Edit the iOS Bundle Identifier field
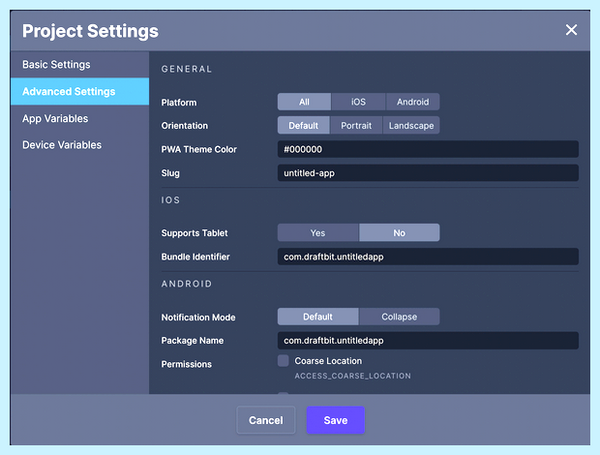Image resolution: width=600 pixels, height=455 pixels. pos(428,257)
